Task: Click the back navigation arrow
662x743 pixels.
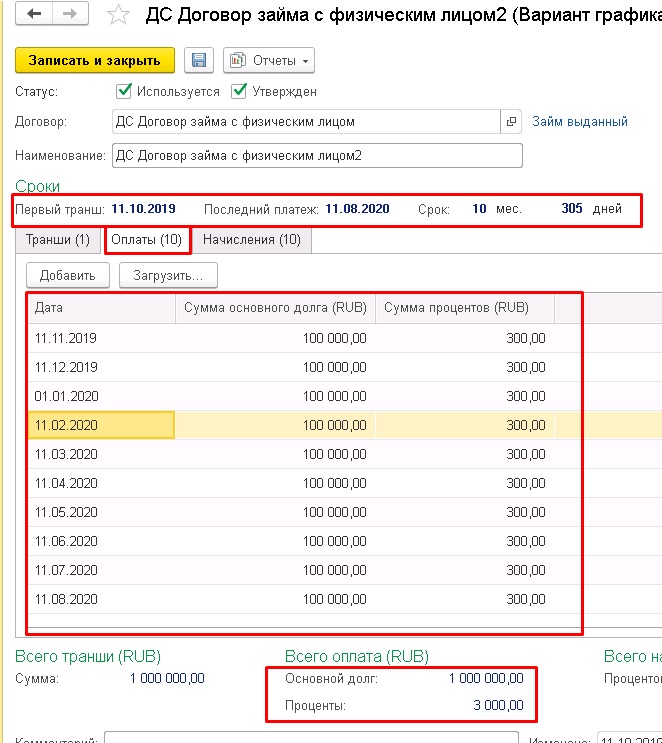Action: point(33,15)
